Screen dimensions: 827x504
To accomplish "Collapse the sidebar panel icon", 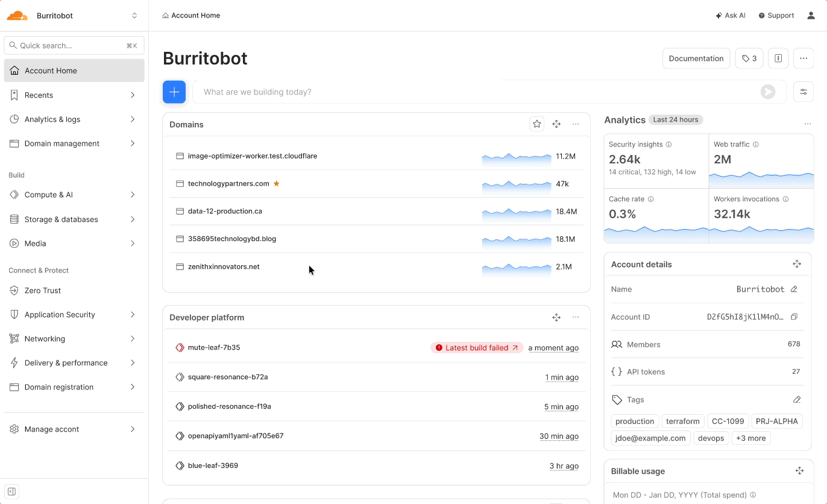I will [11, 491].
